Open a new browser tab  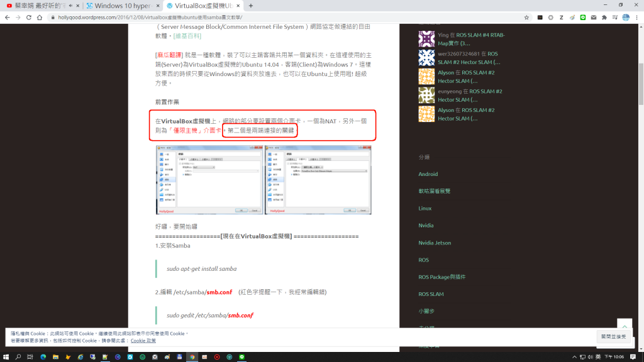click(x=250, y=6)
